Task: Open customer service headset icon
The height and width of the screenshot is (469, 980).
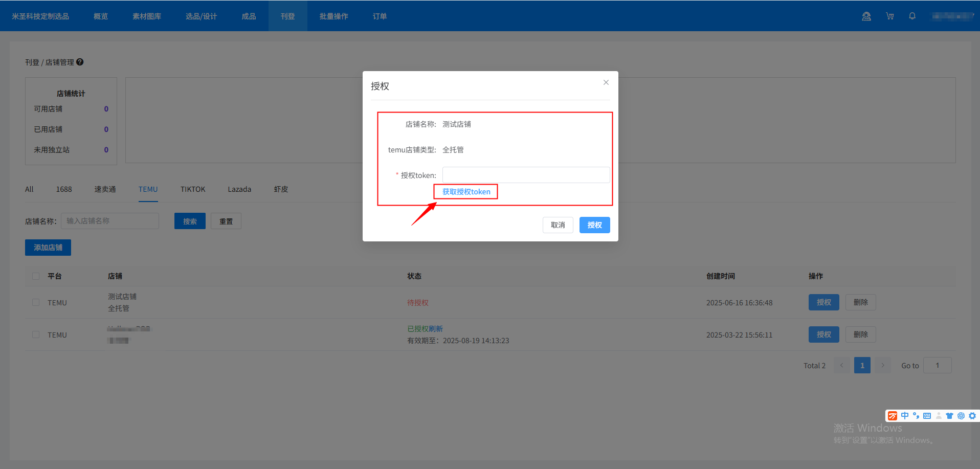Action: (866, 16)
